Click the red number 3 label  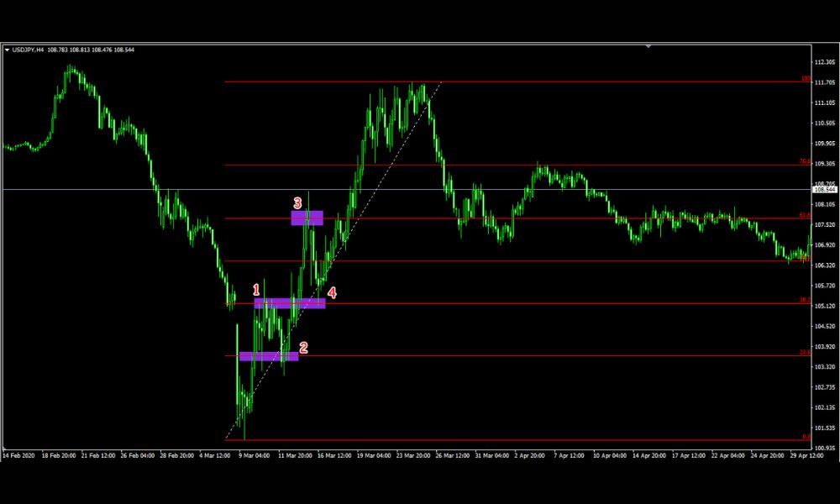click(x=297, y=202)
